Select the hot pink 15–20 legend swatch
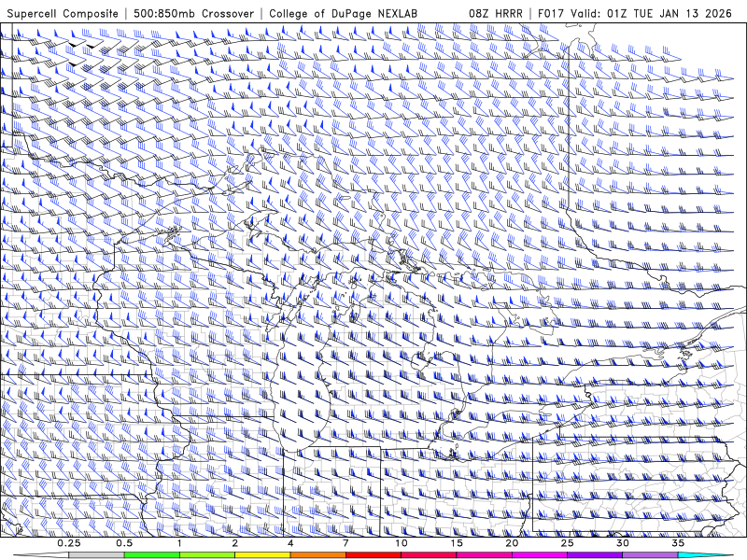 [x=484, y=555]
